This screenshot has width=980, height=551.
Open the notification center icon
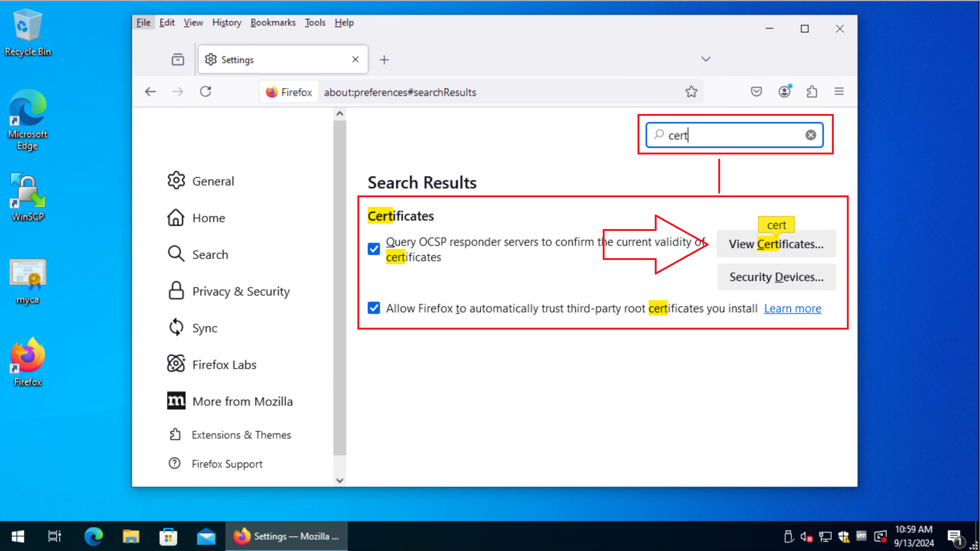coord(955,537)
